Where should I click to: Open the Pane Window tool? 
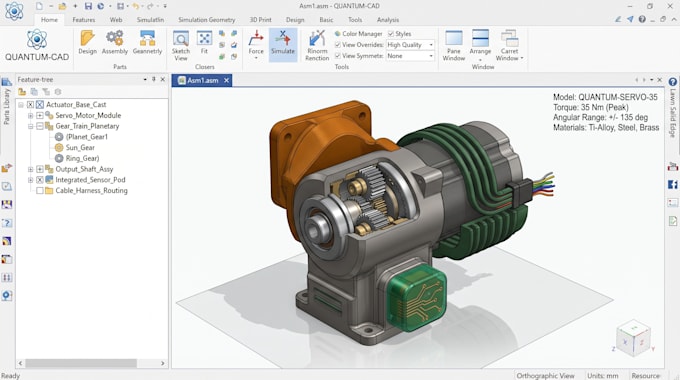pyautogui.click(x=454, y=46)
